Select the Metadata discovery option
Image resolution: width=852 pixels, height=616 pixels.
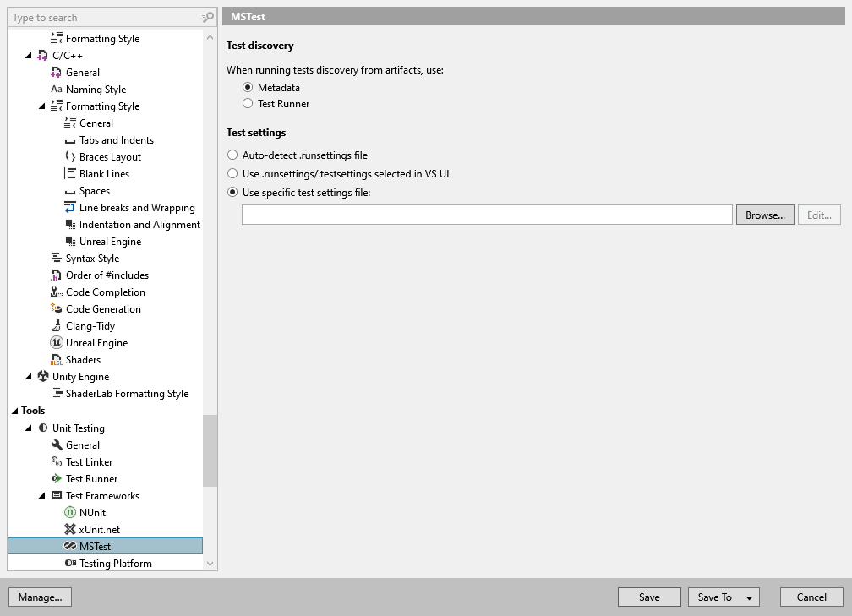tap(248, 86)
